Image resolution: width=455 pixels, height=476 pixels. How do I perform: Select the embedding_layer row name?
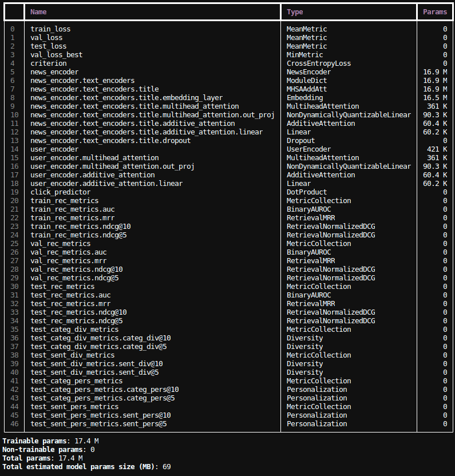coord(126,98)
